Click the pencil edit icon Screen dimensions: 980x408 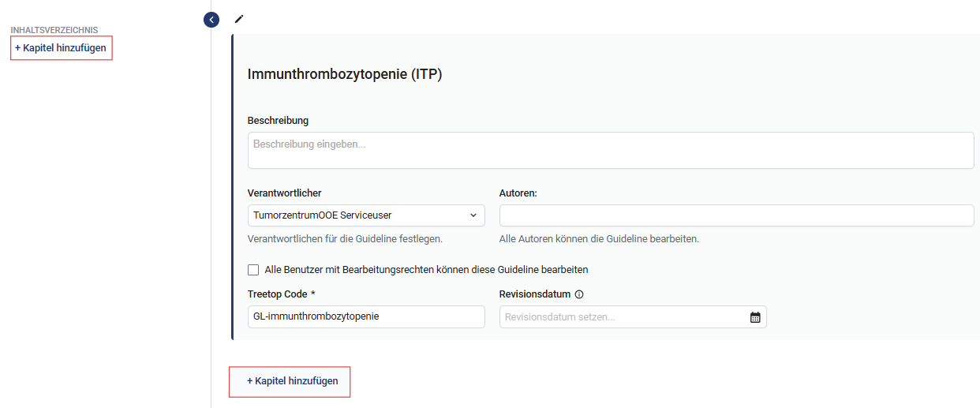(239, 19)
